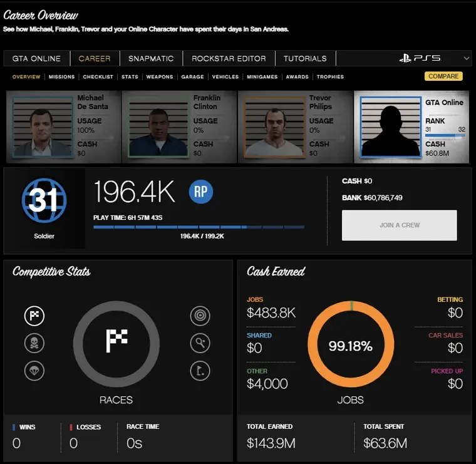Select the Golf flag icon

tap(200, 371)
